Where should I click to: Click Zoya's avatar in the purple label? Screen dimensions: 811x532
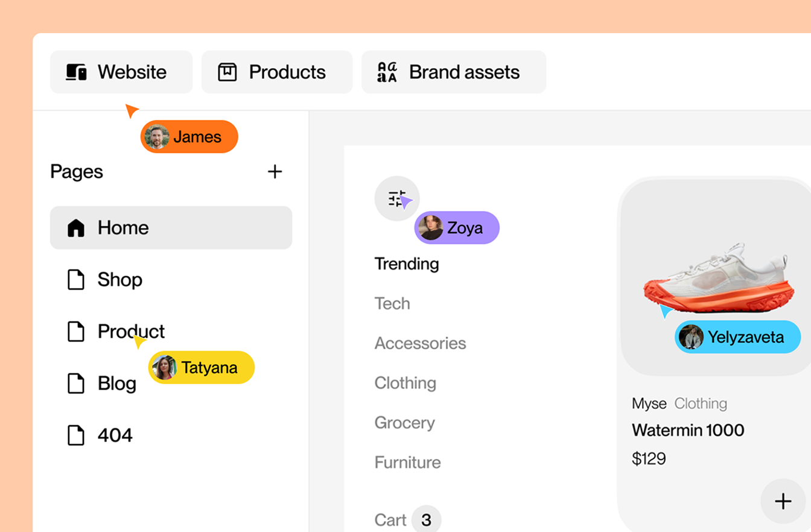click(x=431, y=228)
